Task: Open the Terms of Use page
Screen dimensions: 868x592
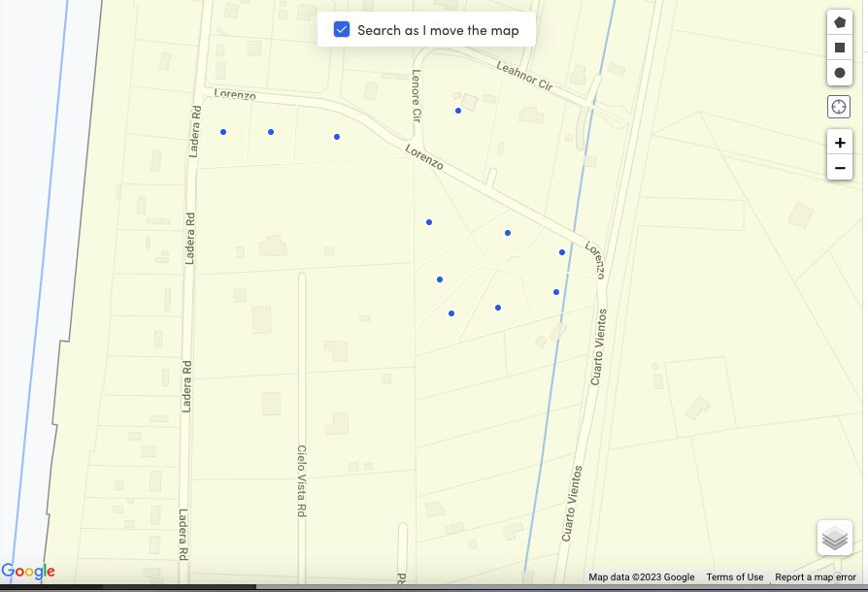Action: coord(735,576)
